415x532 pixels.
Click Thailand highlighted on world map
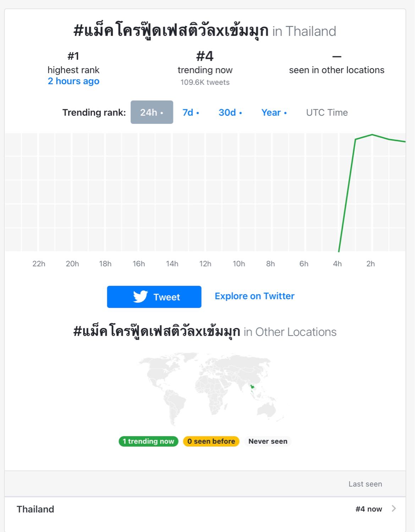252,387
